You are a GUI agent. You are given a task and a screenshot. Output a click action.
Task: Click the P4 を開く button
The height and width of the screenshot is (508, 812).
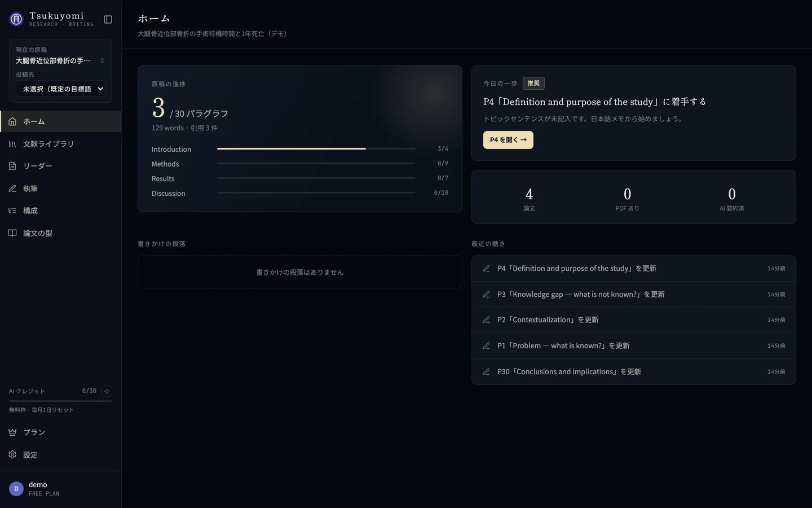[x=508, y=140]
